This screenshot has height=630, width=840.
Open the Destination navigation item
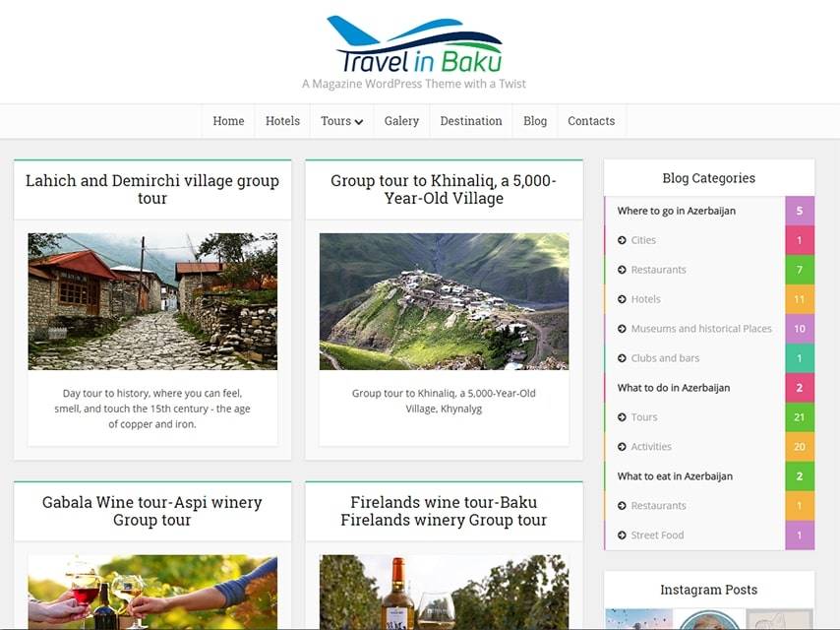coord(471,121)
